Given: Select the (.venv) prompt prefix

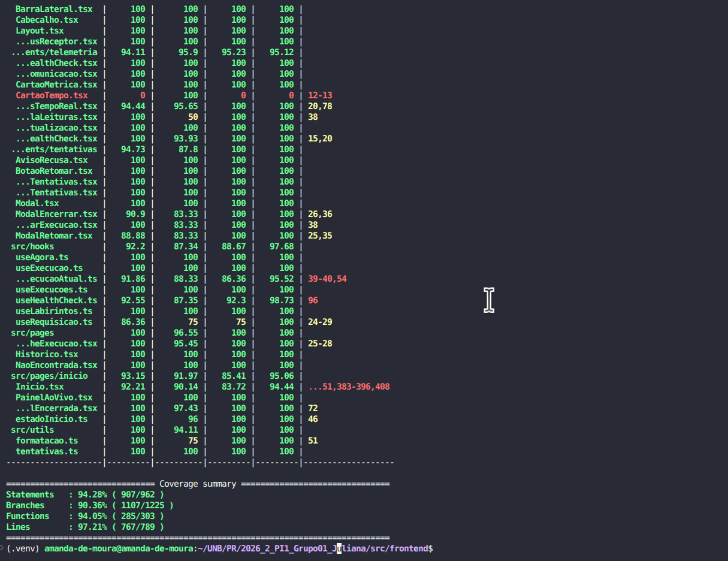Looking at the screenshot, I should (x=23, y=548).
